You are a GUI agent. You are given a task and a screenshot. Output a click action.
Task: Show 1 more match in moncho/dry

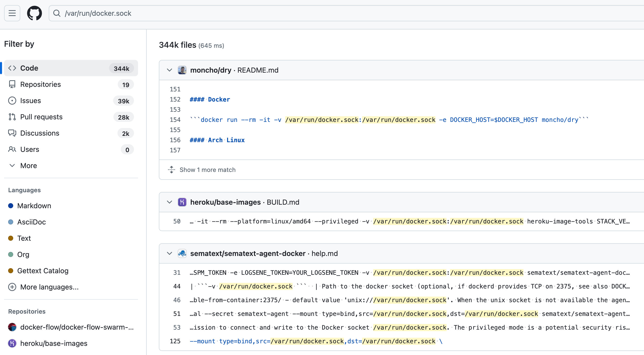[x=208, y=170]
